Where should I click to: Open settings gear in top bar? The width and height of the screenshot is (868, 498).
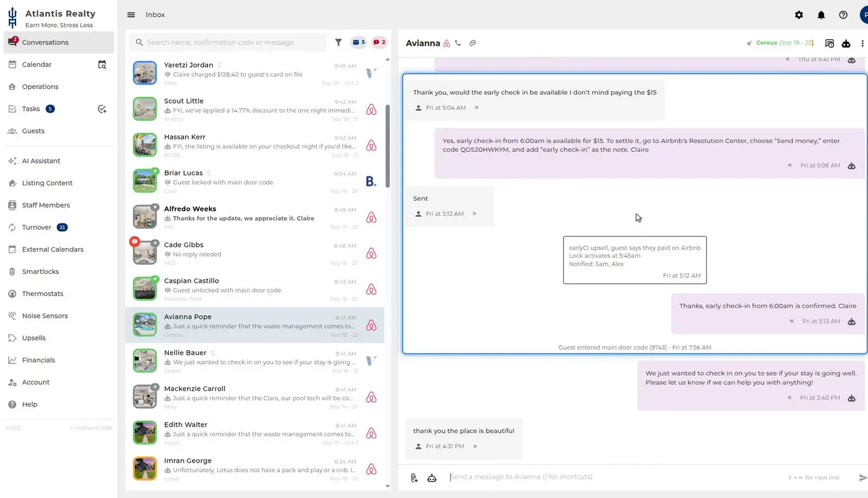(x=799, y=15)
